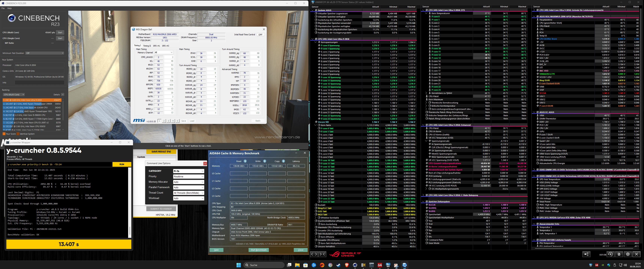Switch to BenchMate taskbar icon
This screenshot has width=644, height=269.
(363, 265)
